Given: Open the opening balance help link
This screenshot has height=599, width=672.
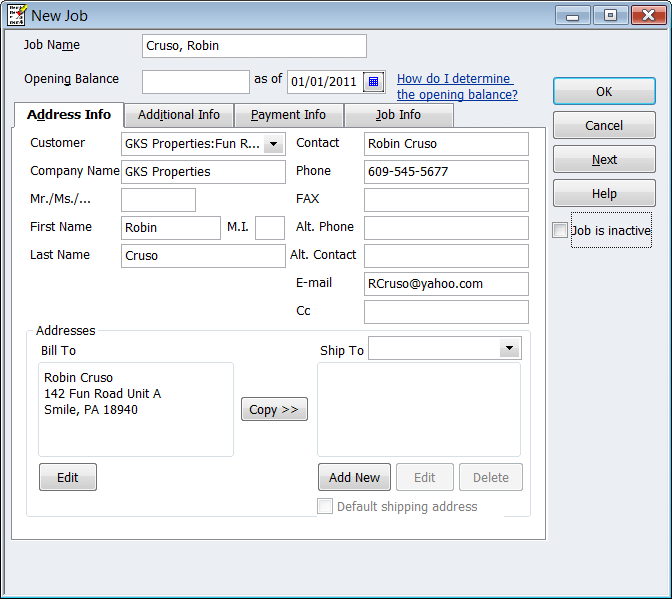Looking at the screenshot, I should [x=456, y=87].
